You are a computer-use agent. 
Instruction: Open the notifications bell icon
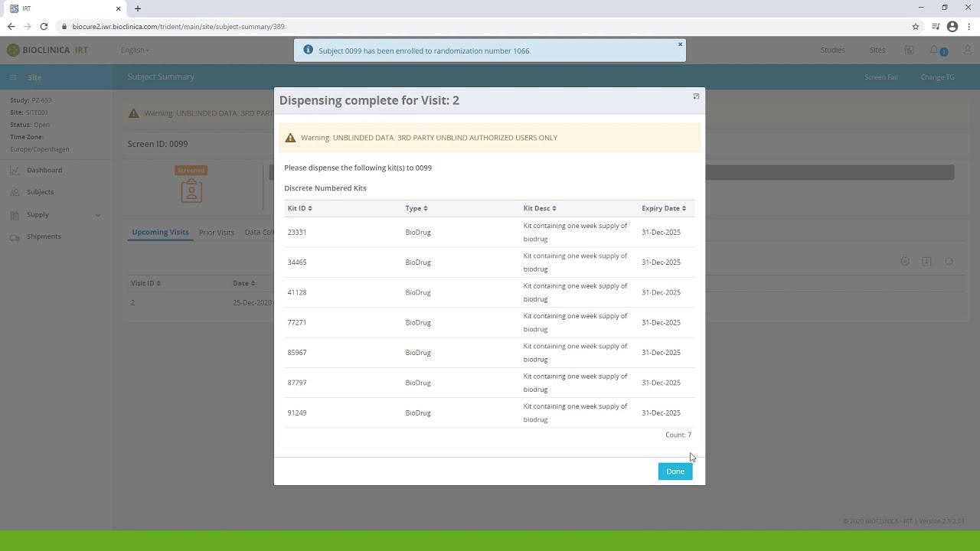coord(934,51)
